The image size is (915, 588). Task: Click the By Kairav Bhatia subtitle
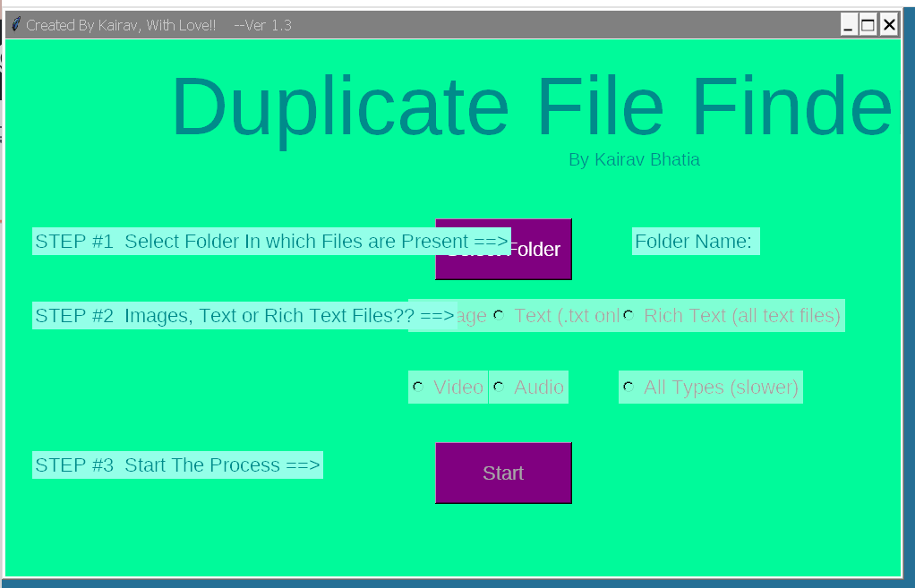point(634,160)
